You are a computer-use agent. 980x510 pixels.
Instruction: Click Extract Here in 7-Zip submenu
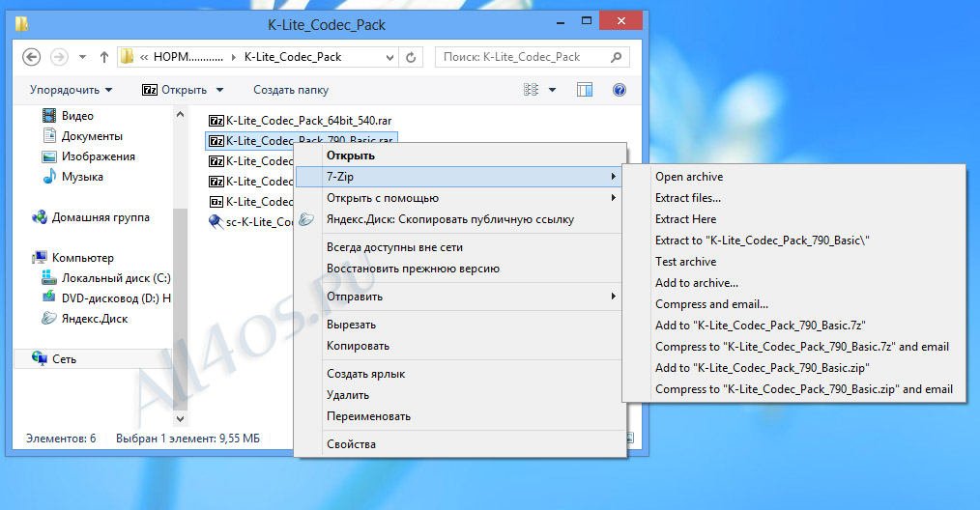pos(793,219)
